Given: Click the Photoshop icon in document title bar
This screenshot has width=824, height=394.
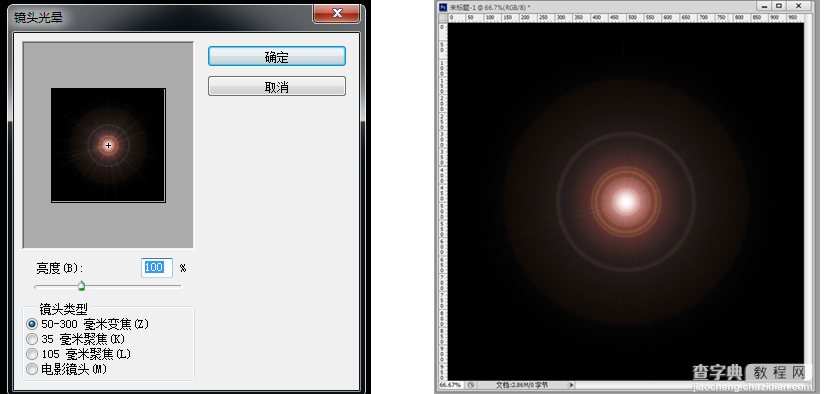Looking at the screenshot, I should 442,7.
